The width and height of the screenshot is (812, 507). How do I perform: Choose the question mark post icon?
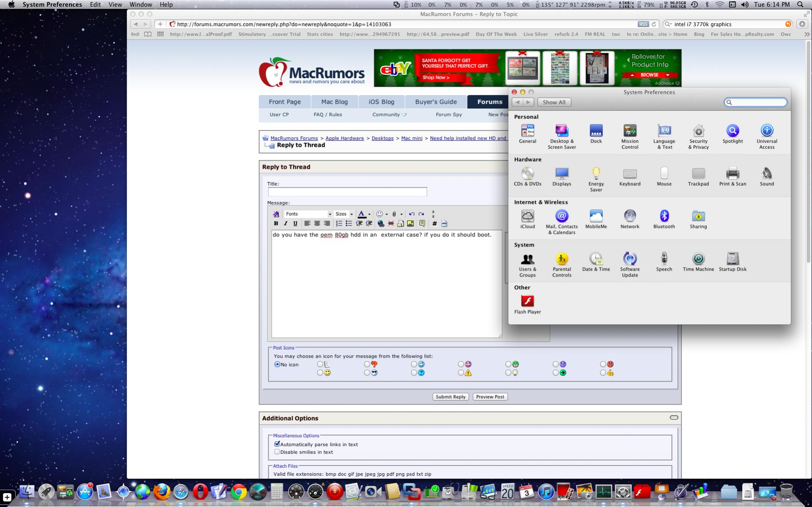(x=414, y=373)
